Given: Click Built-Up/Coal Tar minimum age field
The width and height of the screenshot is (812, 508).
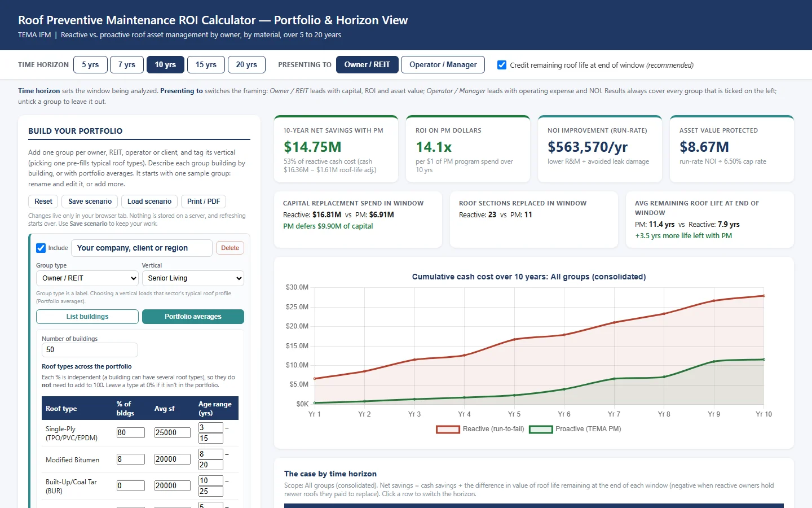Looking at the screenshot, I should [x=211, y=481].
